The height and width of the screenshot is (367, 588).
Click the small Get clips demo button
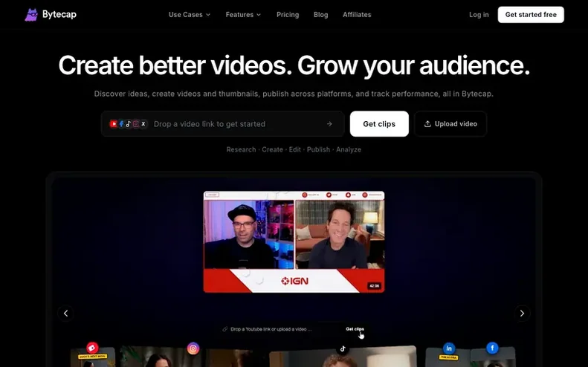click(x=355, y=329)
